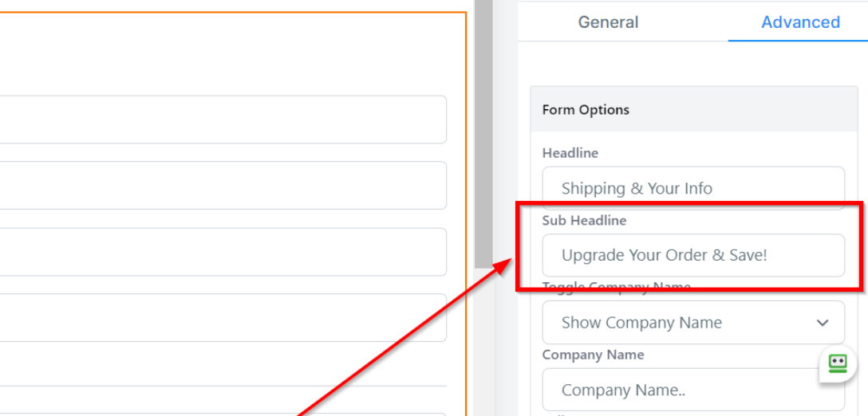Click the chevron arrow beside Show Company Name
Viewport: 868px width, 416px height.
tap(823, 323)
